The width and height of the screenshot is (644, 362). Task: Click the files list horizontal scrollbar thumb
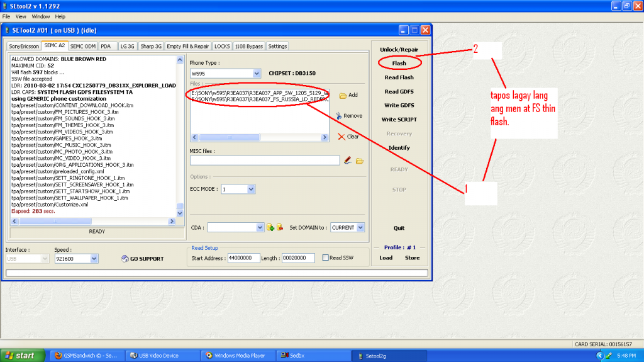(229, 137)
